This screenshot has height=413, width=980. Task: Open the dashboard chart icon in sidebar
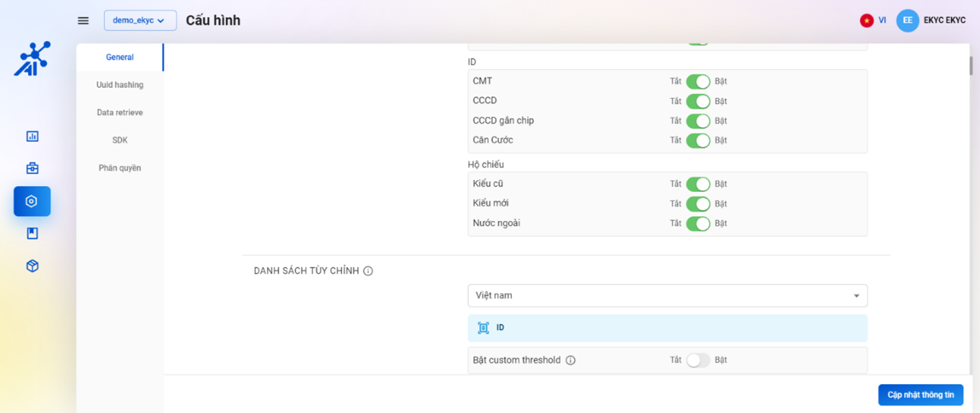[x=32, y=137]
